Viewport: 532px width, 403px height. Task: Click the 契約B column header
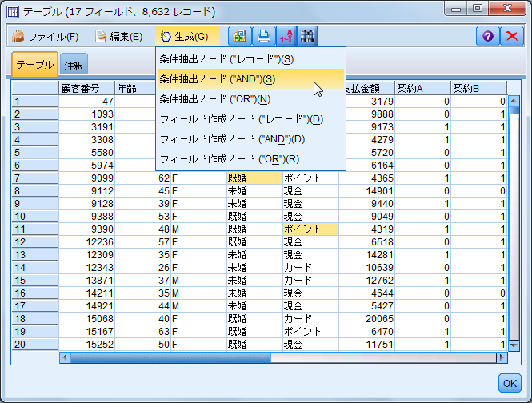pyautogui.click(x=478, y=89)
